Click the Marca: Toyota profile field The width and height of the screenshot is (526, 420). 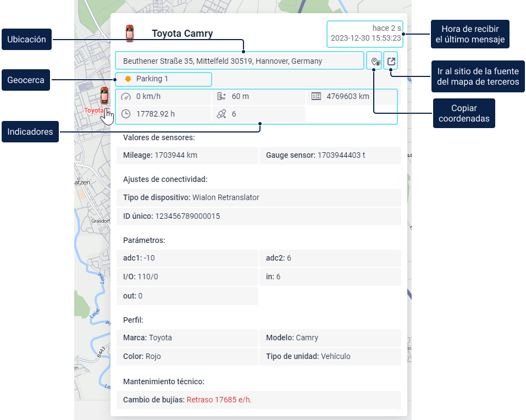coord(187,338)
